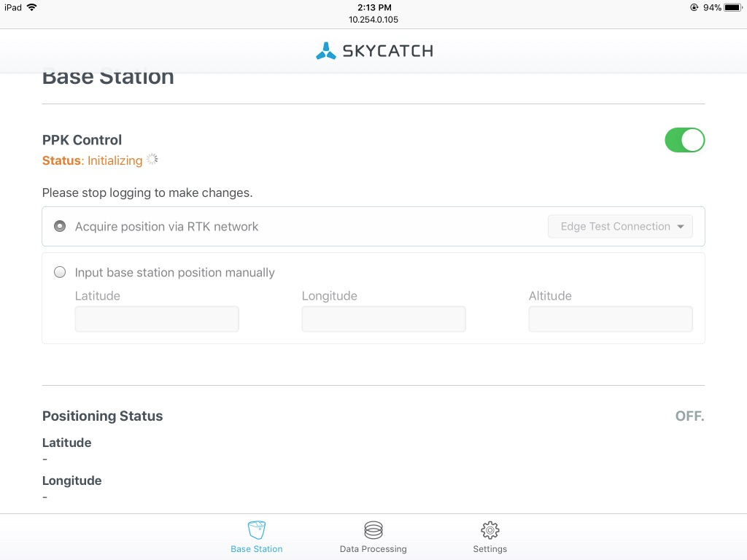Open the Base Station bucket icon
Viewport: 747px width, 560px height.
[257, 530]
